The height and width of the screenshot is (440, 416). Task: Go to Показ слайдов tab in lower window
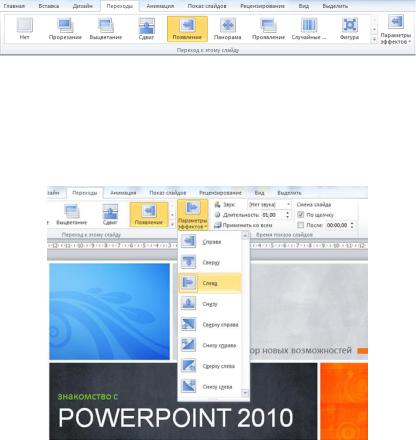(168, 193)
